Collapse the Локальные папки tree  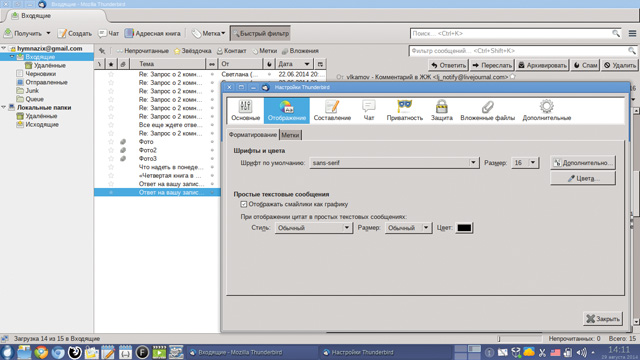[x=4, y=107]
